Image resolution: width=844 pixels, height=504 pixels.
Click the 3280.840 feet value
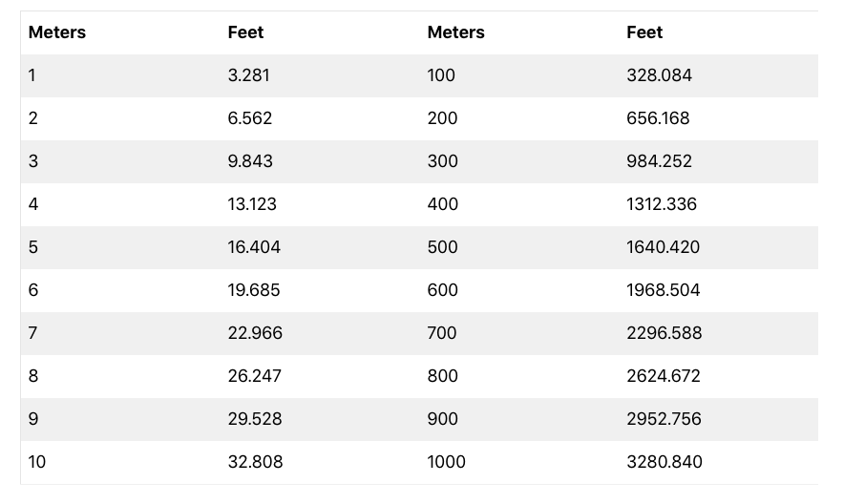(664, 462)
